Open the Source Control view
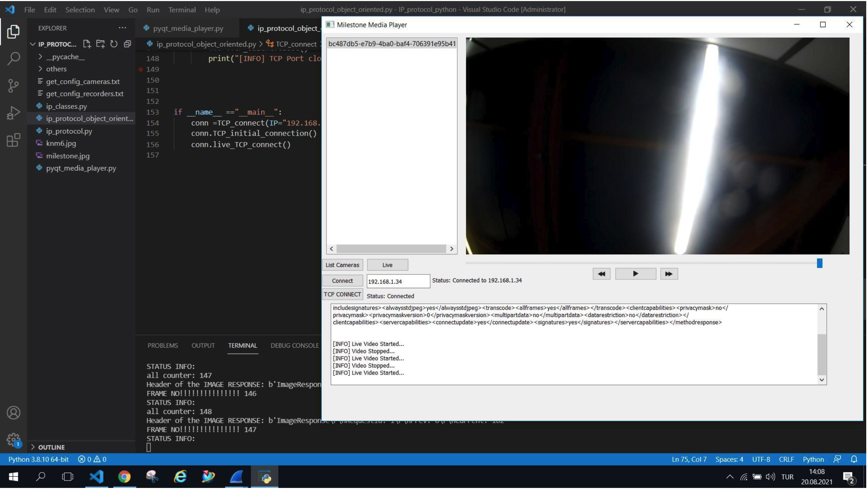868x489 pixels. pyautogui.click(x=13, y=86)
